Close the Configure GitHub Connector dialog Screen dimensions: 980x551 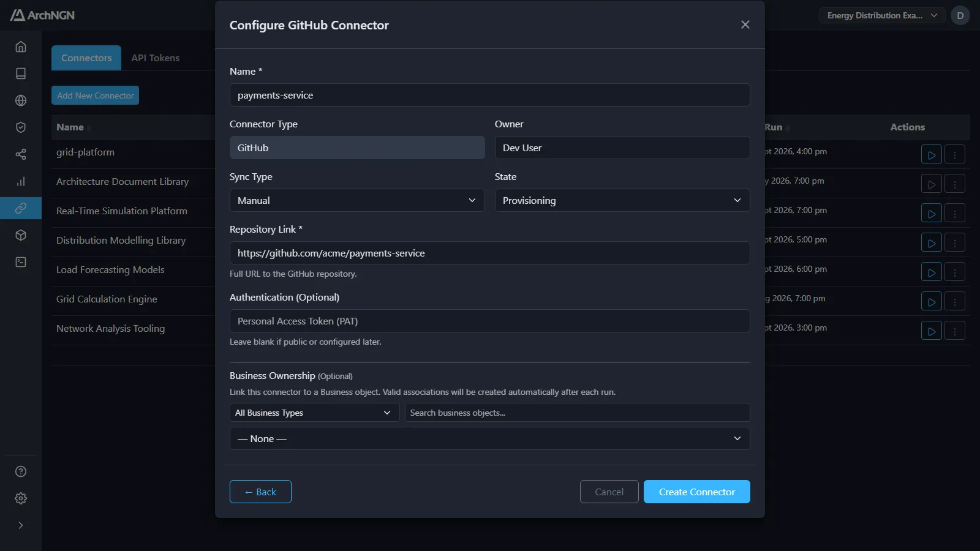point(745,24)
